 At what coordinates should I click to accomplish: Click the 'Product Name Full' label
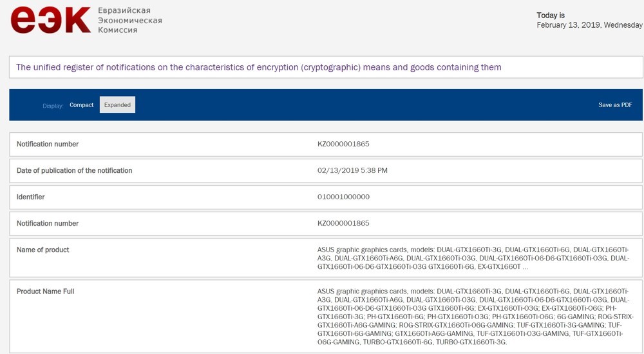(45, 291)
